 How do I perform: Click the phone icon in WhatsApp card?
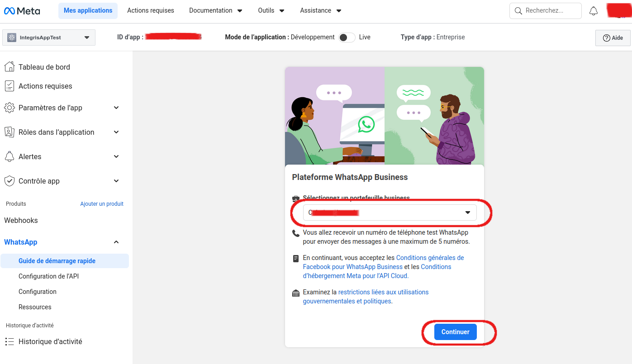click(296, 233)
